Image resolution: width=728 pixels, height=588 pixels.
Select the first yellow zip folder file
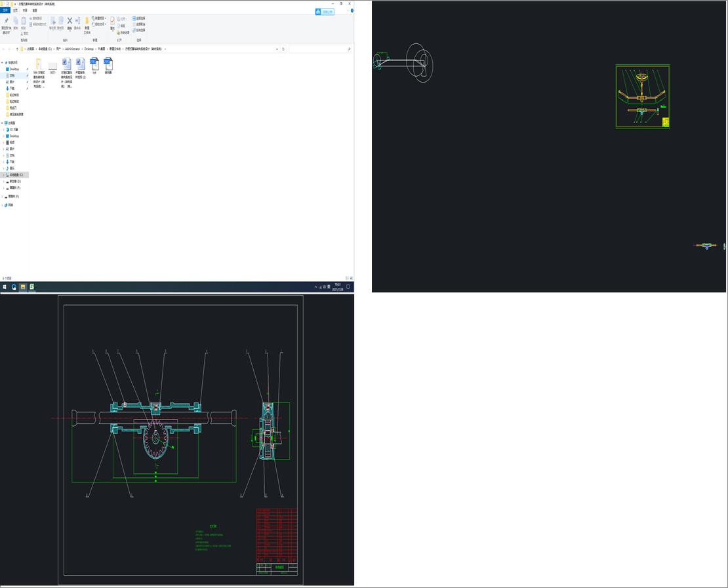[x=39, y=72]
